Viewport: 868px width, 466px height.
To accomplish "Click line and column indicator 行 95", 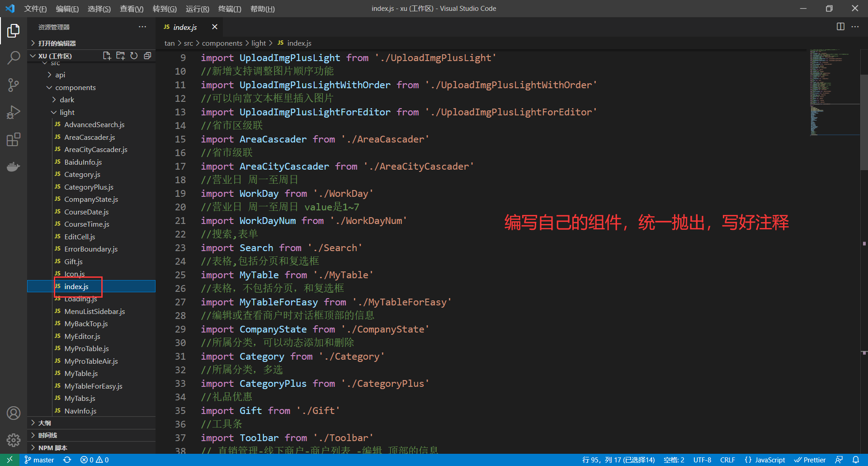I will click(618, 460).
